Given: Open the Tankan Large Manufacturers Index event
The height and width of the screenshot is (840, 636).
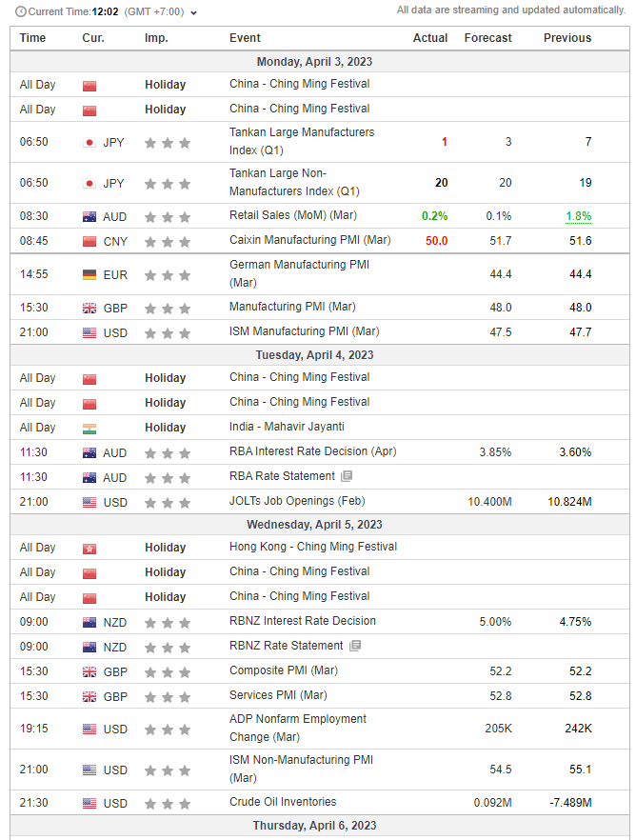Looking at the screenshot, I should click(x=301, y=141).
